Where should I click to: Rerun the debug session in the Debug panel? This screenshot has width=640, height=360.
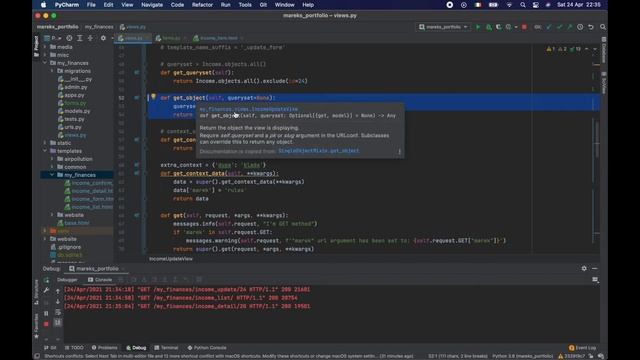46,280
